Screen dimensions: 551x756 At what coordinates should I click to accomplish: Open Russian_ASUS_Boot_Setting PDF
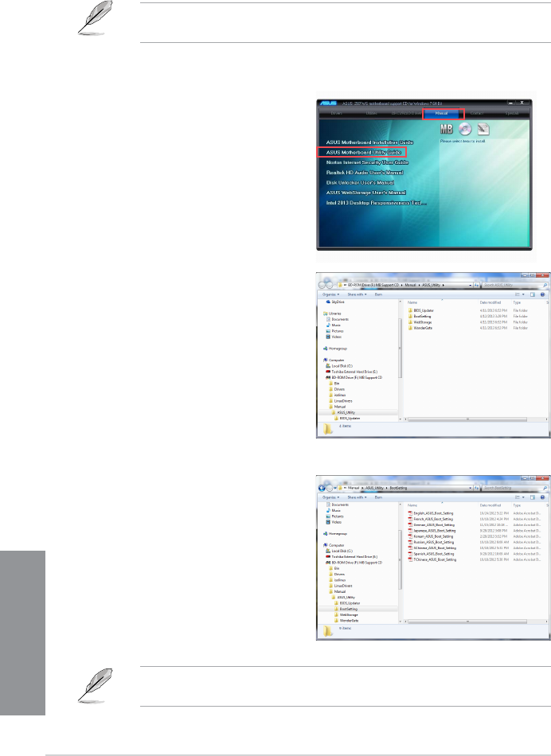(431, 542)
